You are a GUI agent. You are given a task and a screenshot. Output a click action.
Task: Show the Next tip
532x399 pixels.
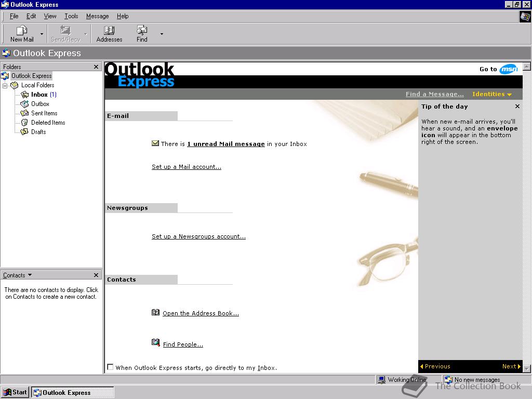(x=511, y=366)
